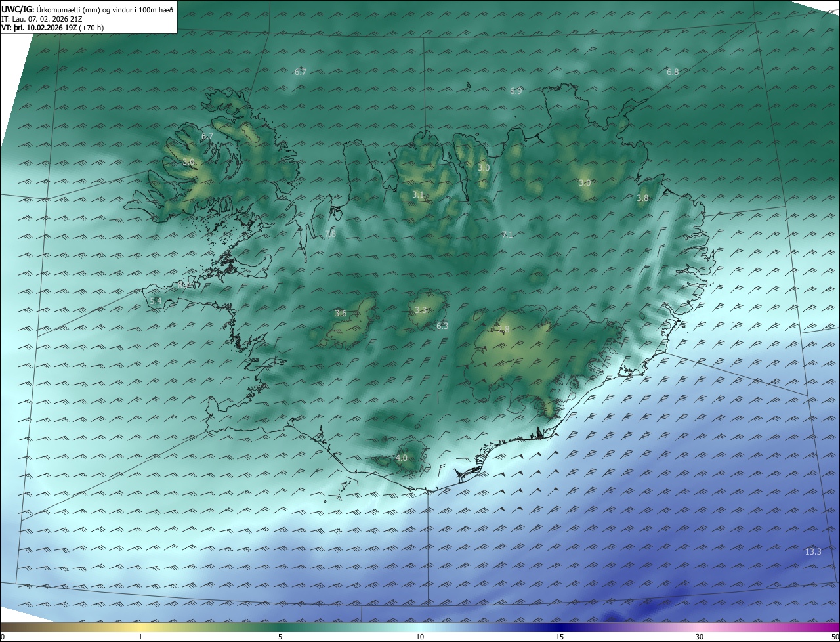This screenshot has width=840, height=642.
Task: Click the color scale tick label "50"
Action: pos(835,637)
